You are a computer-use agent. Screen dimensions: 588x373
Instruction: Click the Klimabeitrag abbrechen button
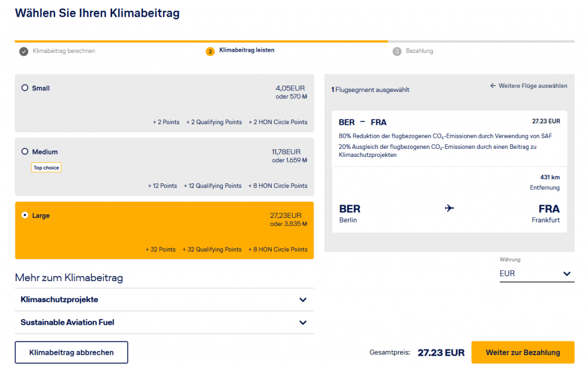[71, 352]
